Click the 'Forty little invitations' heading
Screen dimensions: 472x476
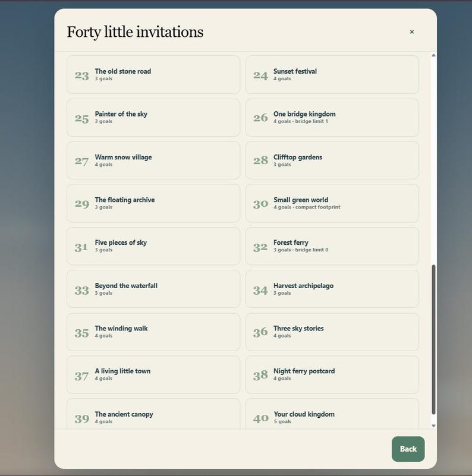point(135,32)
